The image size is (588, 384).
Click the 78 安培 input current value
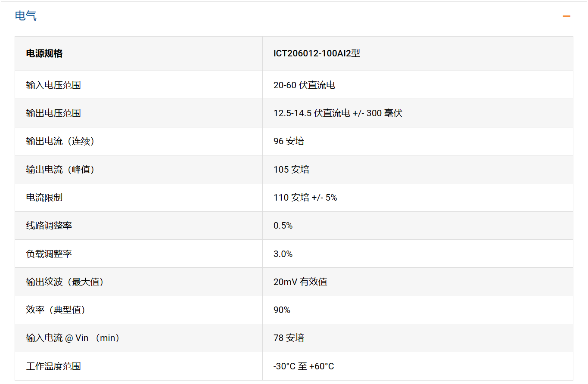point(289,338)
